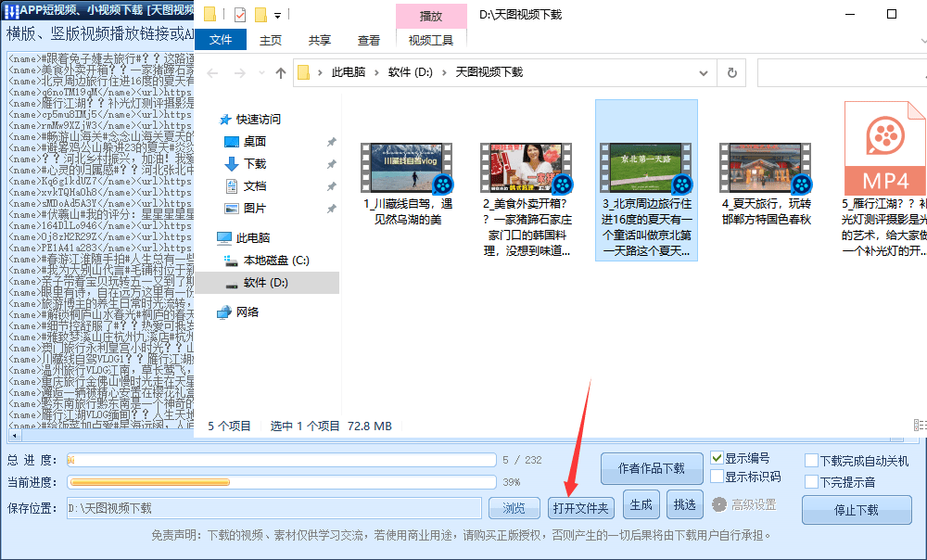
Task: Click the refresh icon beside address bar
Action: (x=732, y=72)
